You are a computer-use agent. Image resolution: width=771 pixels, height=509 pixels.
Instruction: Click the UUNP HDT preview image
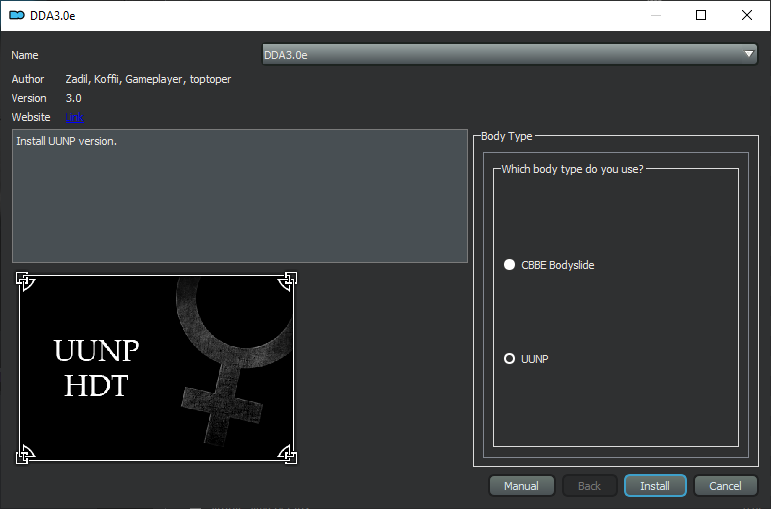click(156, 368)
